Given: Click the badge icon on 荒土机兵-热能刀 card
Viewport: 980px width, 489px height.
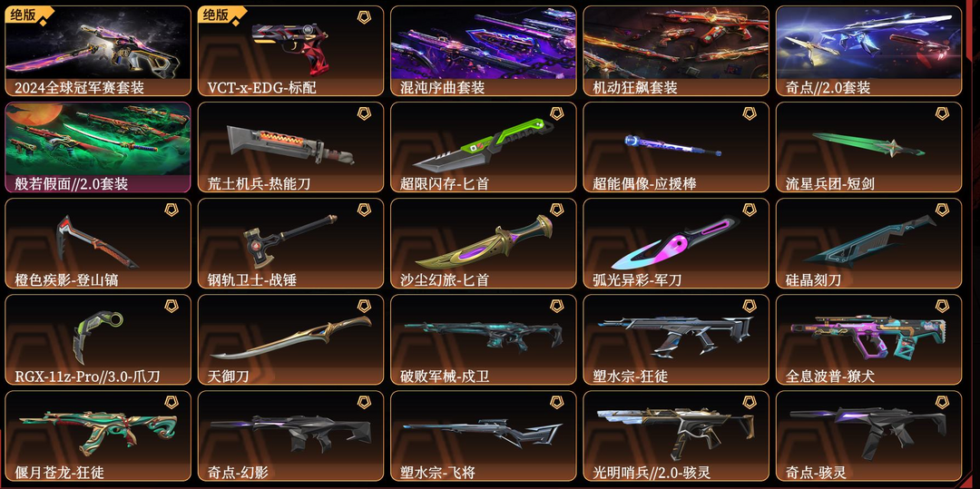Looking at the screenshot, I should click(x=364, y=113).
